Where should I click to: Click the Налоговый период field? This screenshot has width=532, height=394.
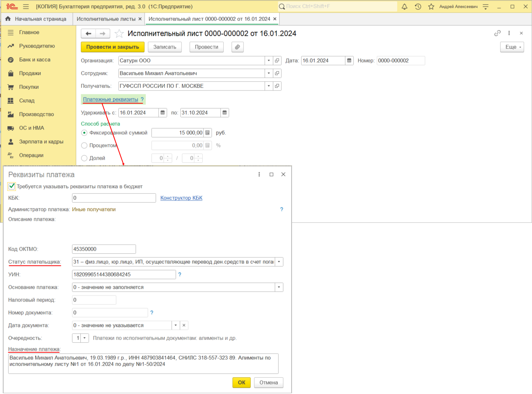point(94,300)
